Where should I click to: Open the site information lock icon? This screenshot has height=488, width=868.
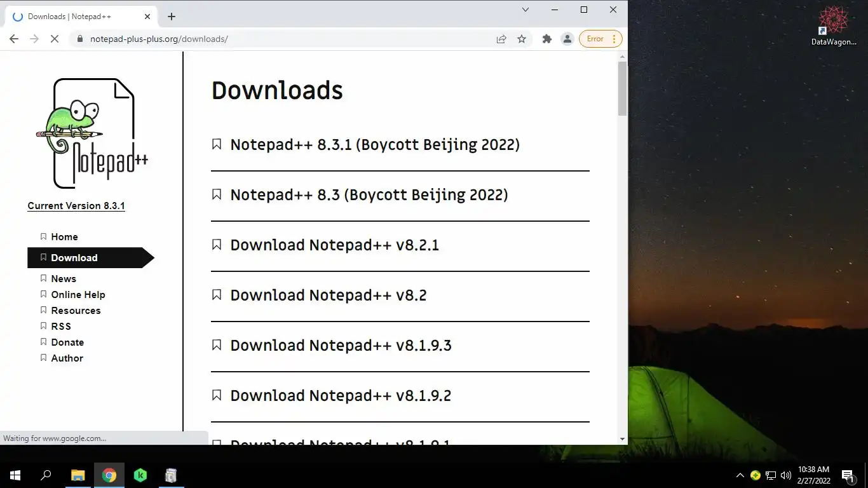[80, 39]
